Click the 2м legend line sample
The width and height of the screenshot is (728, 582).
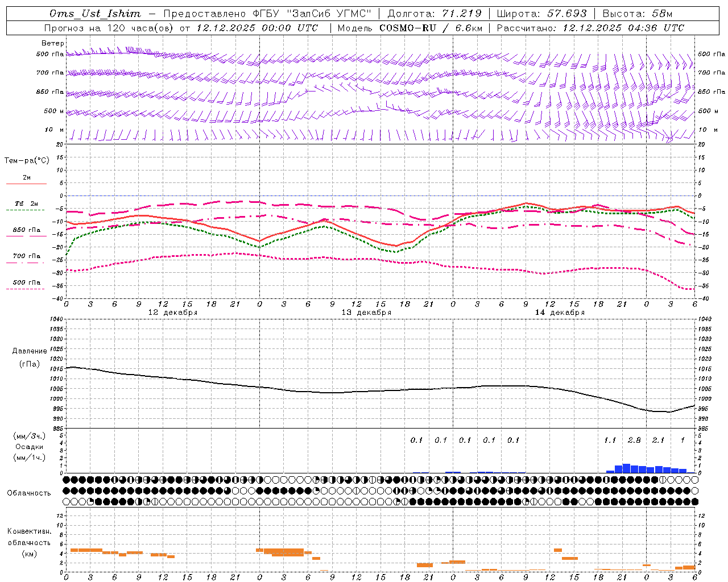click(x=27, y=184)
